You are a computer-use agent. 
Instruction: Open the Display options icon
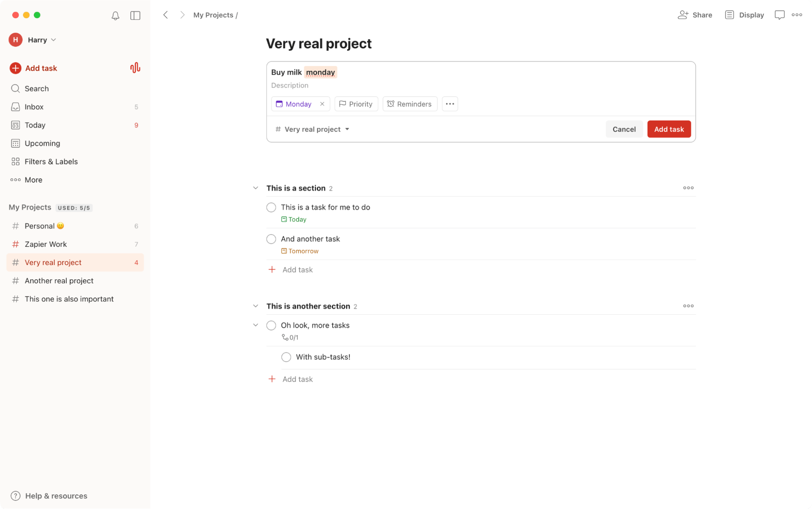pyautogui.click(x=729, y=15)
